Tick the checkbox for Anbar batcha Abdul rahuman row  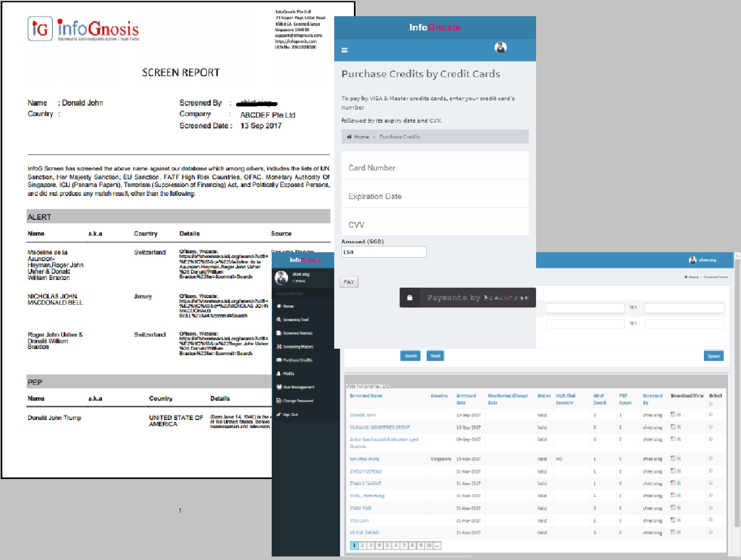[711, 439]
